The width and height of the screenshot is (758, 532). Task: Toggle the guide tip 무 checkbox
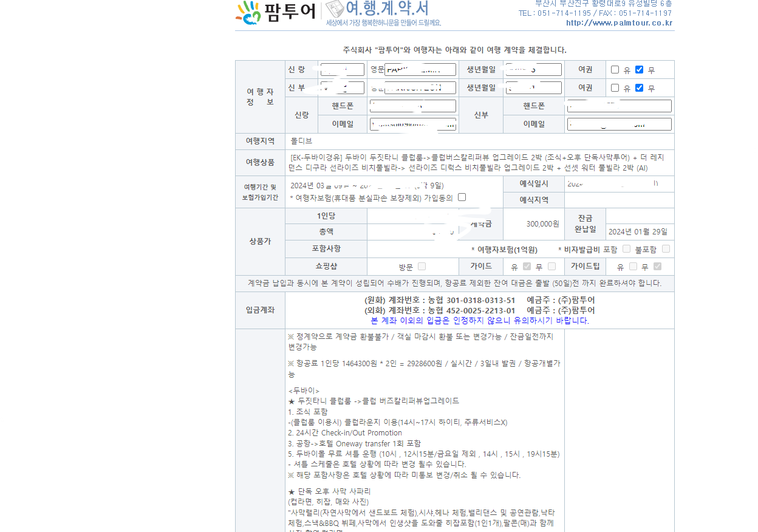tap(657, 267)
